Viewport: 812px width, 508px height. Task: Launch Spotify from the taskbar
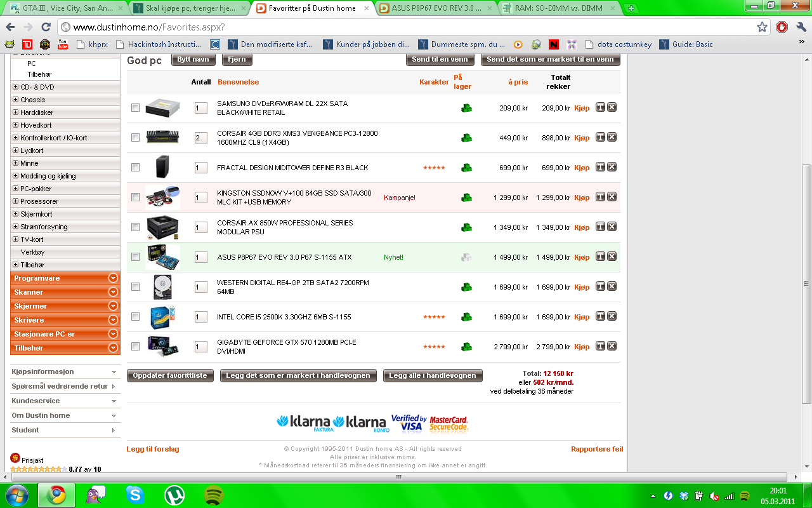214,495
